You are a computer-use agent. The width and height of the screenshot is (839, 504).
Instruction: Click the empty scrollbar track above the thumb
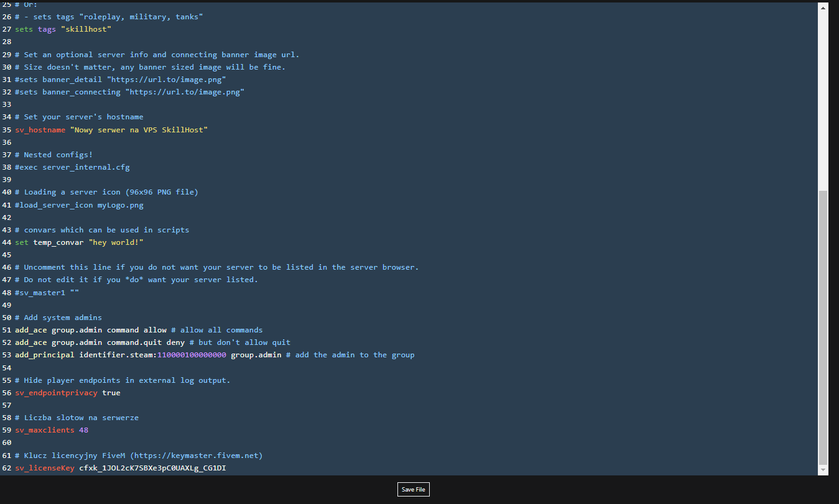(823, 99)
